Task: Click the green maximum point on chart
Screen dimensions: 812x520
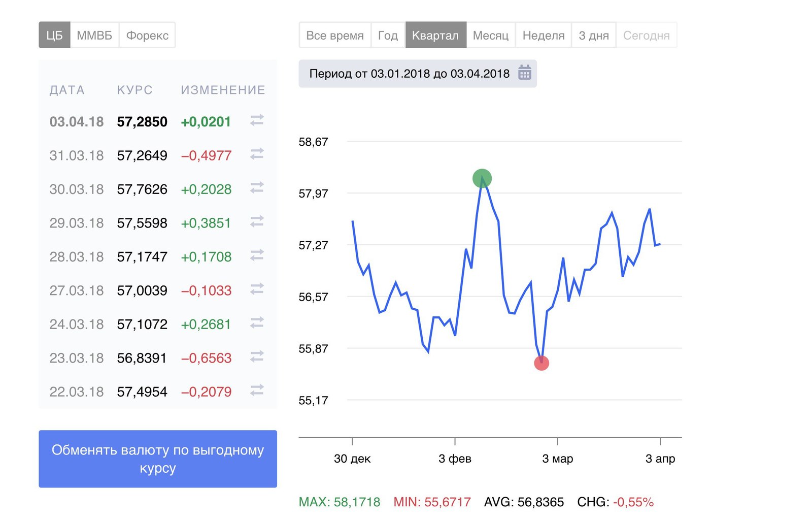Action: pyautogui.click(x=482, y=178)
